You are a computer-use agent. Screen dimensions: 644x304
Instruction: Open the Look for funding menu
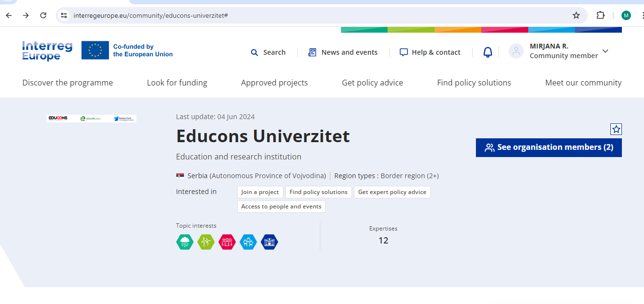click(x=177, y=83)
